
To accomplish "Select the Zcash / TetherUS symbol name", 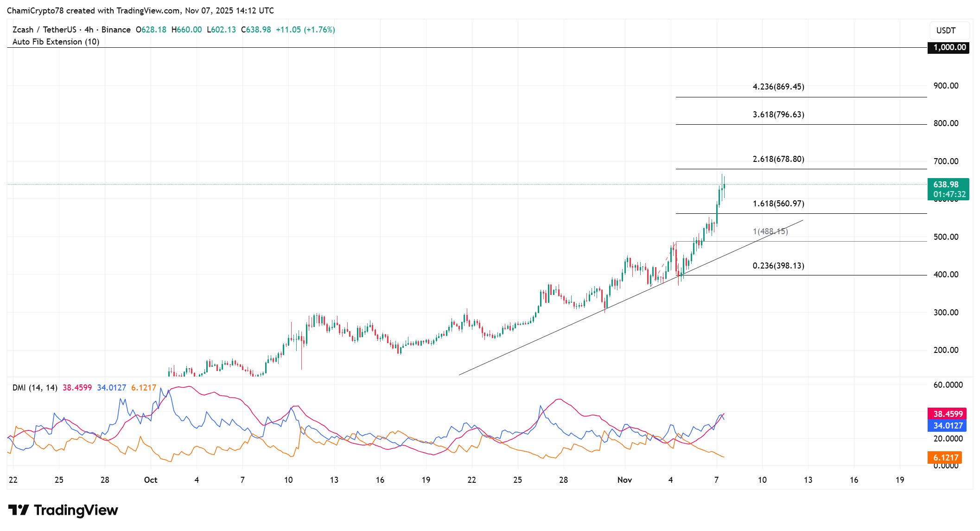I will [45, 29].
